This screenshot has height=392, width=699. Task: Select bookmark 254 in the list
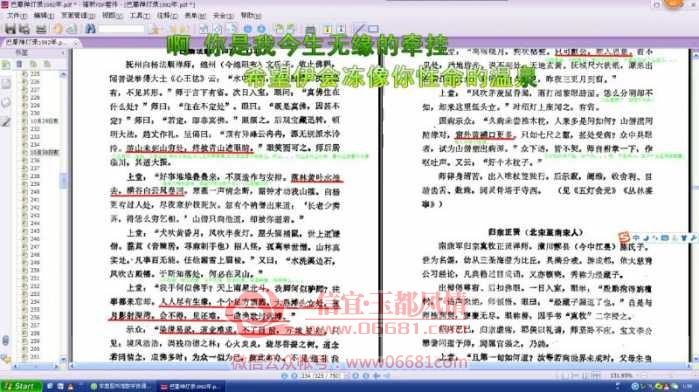click(x=35, y=302)
